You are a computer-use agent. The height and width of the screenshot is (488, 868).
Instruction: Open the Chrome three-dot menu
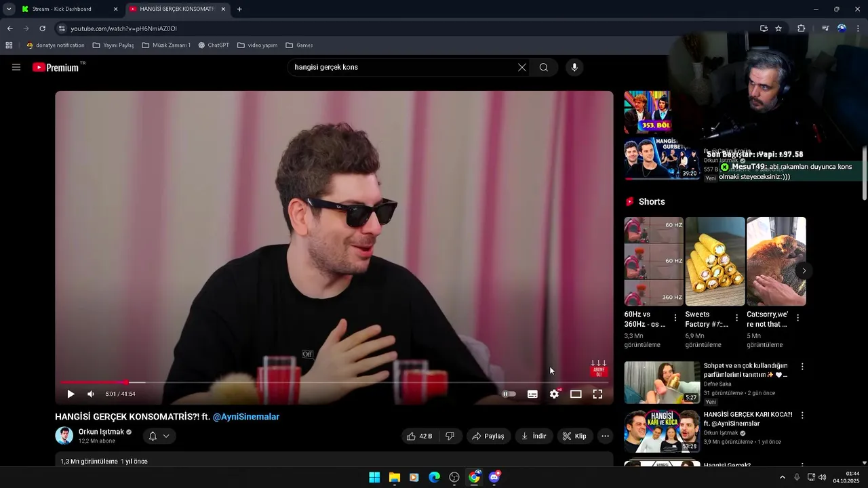pyautogui.click(x=859, y=28)
